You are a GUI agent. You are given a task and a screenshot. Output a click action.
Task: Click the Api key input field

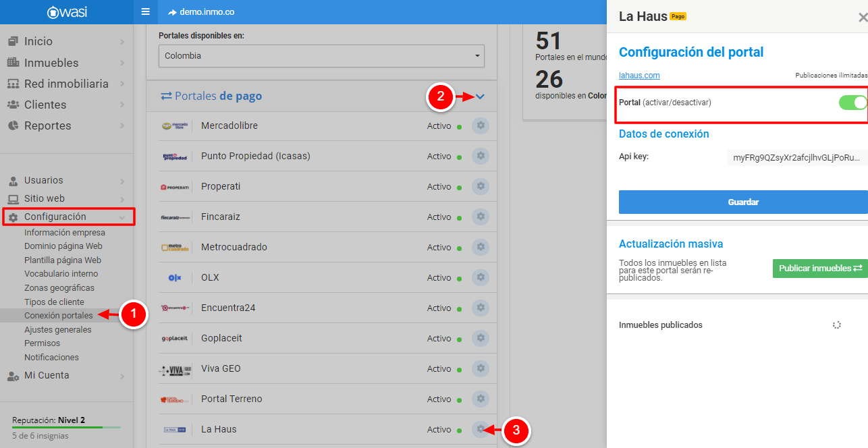click(796, 157)
